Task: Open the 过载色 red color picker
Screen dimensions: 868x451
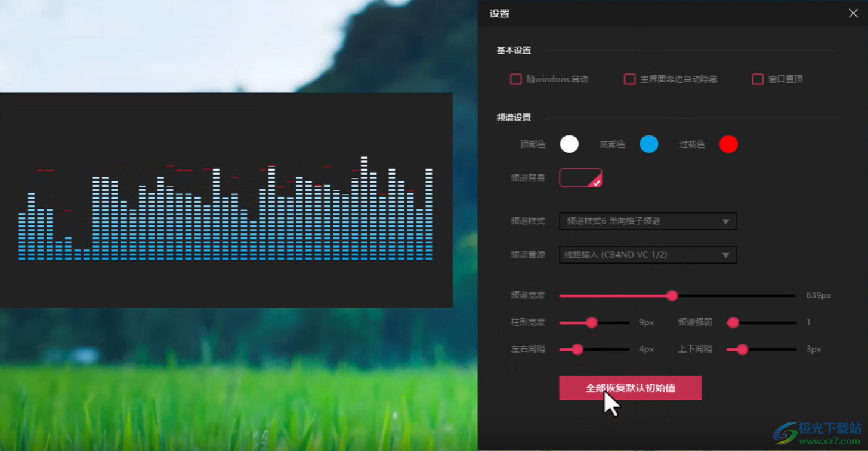Action: point(728,144)
